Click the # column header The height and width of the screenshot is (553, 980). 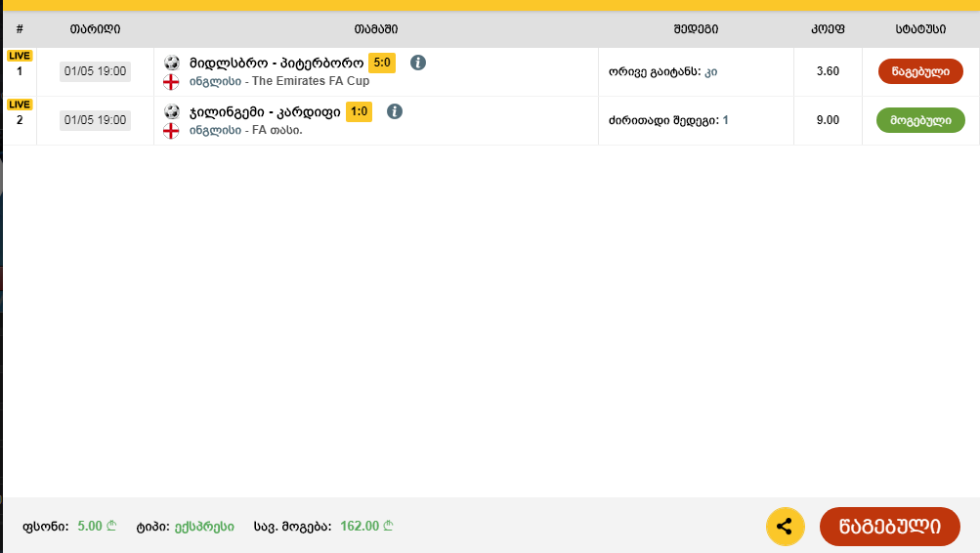(x=20, y=28)
